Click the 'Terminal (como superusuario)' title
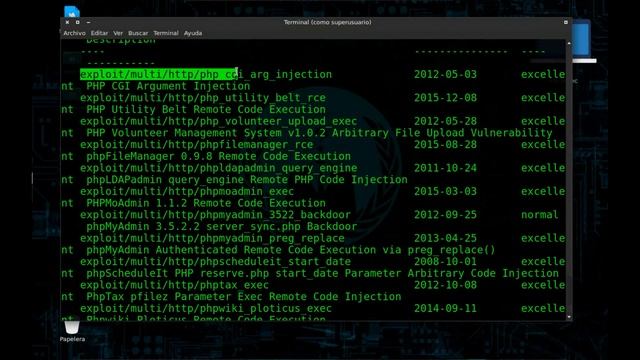Screen dimensions: 640x360 [x=327, y=22]
